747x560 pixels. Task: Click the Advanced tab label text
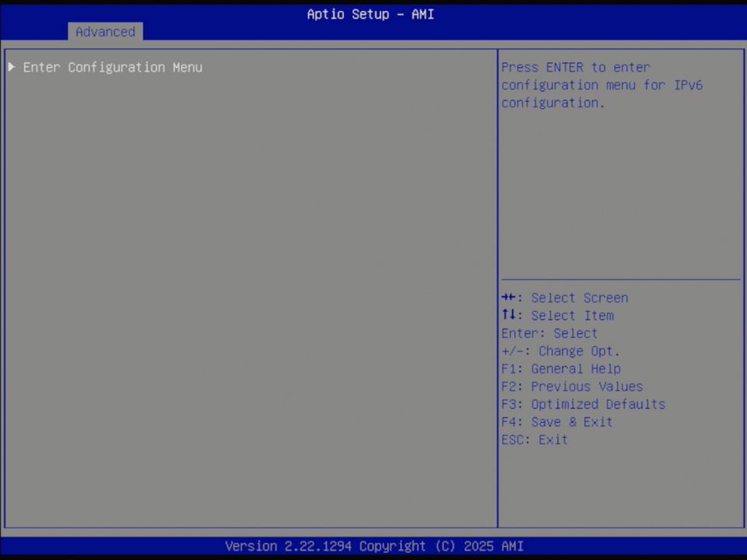[x=105, y=32]
